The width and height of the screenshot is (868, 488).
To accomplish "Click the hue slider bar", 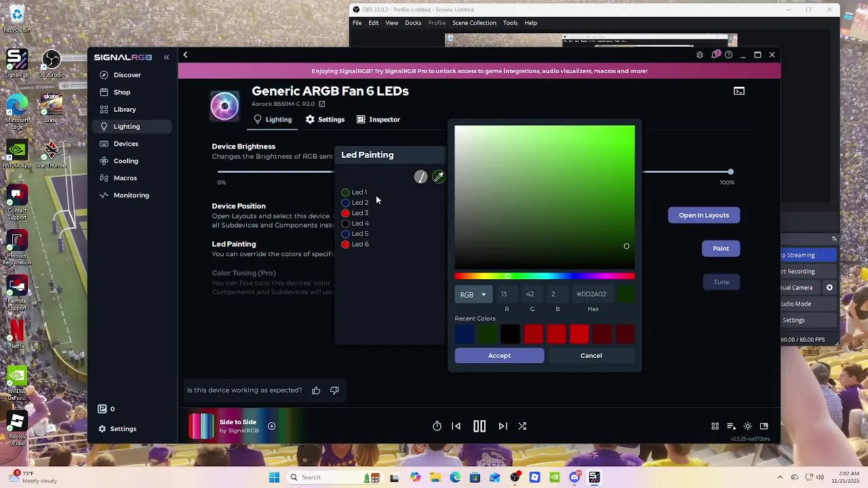I will 545,276.
